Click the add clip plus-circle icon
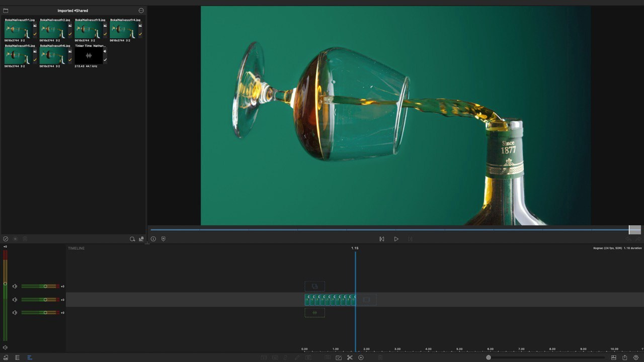This screenshot has width=644, height=362. pos(361,358)
